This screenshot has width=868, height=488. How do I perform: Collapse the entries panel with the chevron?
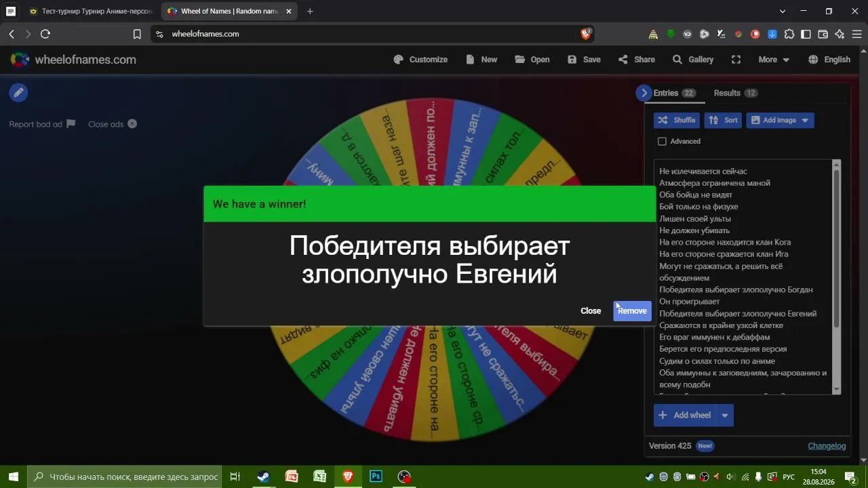(x=644, y=93)
